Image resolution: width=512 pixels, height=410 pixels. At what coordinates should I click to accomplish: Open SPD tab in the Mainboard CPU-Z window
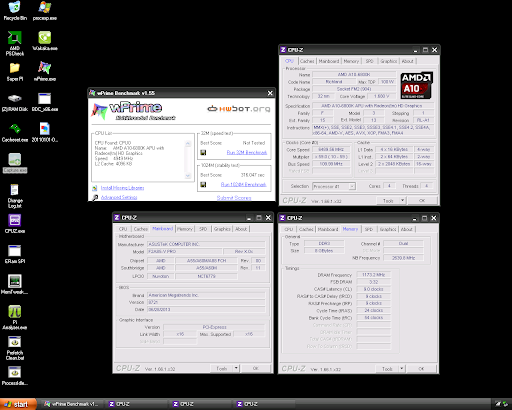coord(203,229)
